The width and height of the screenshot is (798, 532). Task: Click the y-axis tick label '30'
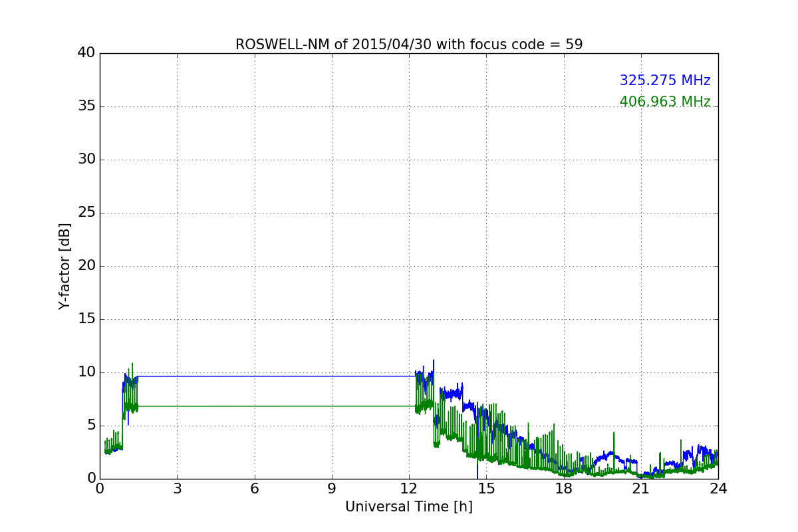(86, 160)
